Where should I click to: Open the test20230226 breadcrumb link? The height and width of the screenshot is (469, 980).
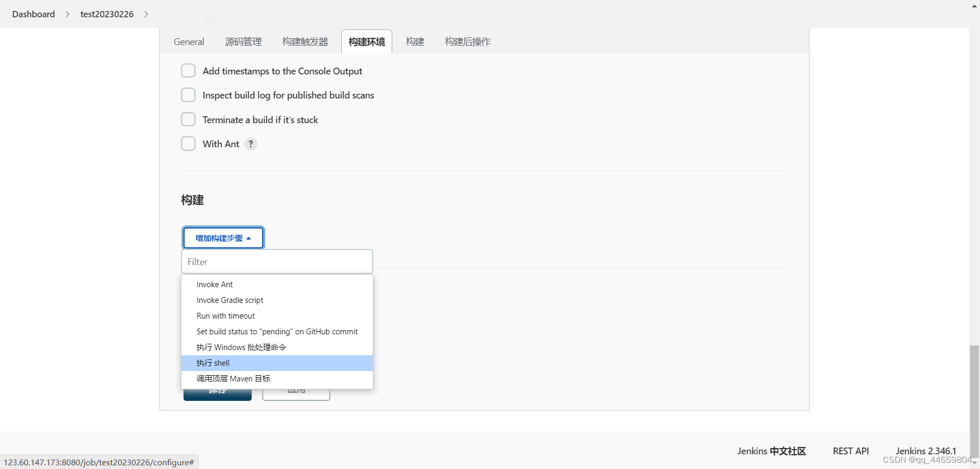(x=107, y=14)
